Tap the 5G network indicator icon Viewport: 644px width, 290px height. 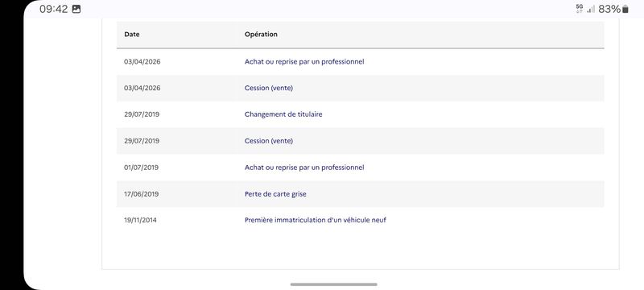[x=580, y=9]
